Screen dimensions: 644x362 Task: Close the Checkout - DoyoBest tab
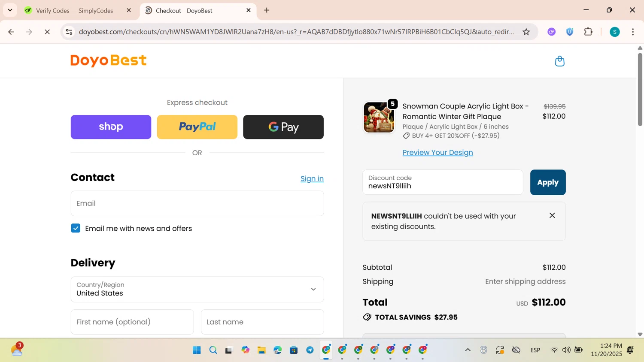coord(249,10)
